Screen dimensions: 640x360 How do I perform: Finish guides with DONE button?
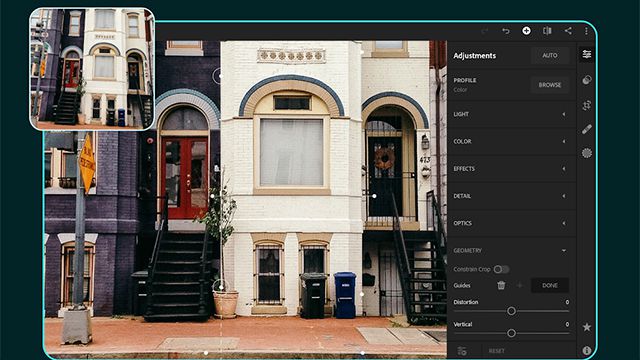pos(550,285)
